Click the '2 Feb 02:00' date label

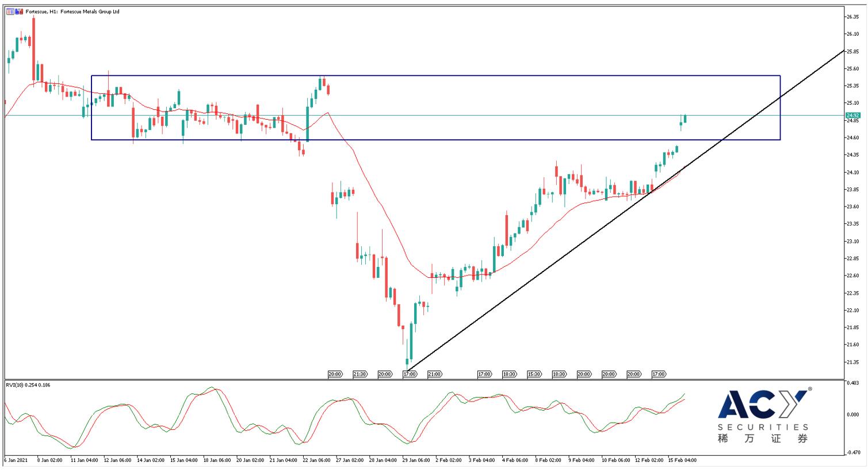(x=450, y=460)
